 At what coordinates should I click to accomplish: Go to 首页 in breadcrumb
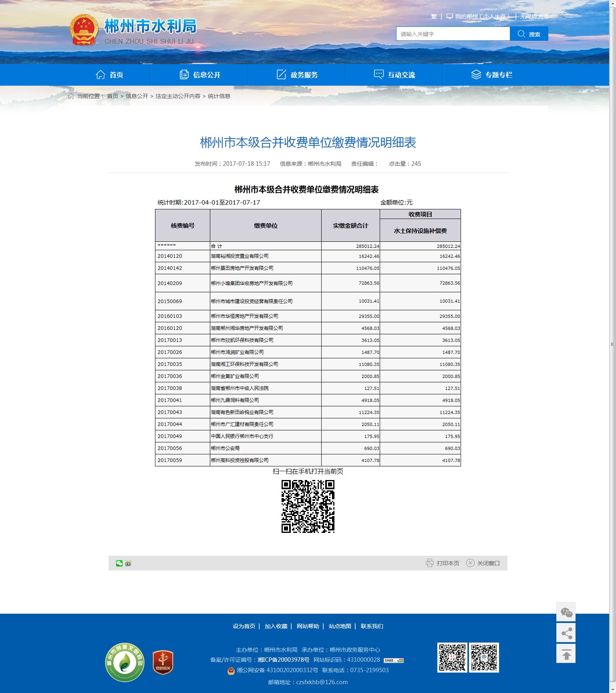coord(113,96)
